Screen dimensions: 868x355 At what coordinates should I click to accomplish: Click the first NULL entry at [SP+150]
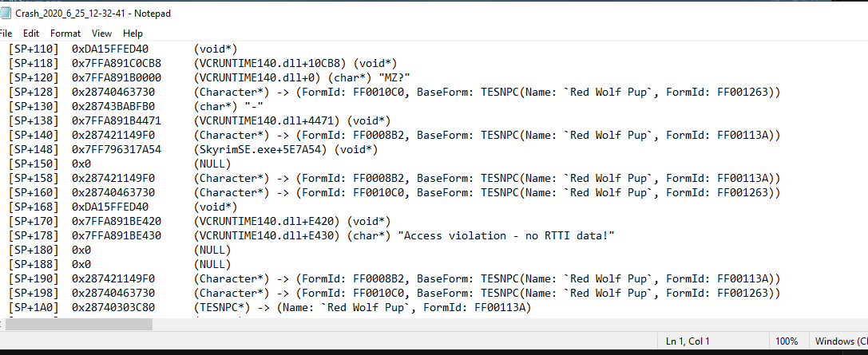point(212,164)
